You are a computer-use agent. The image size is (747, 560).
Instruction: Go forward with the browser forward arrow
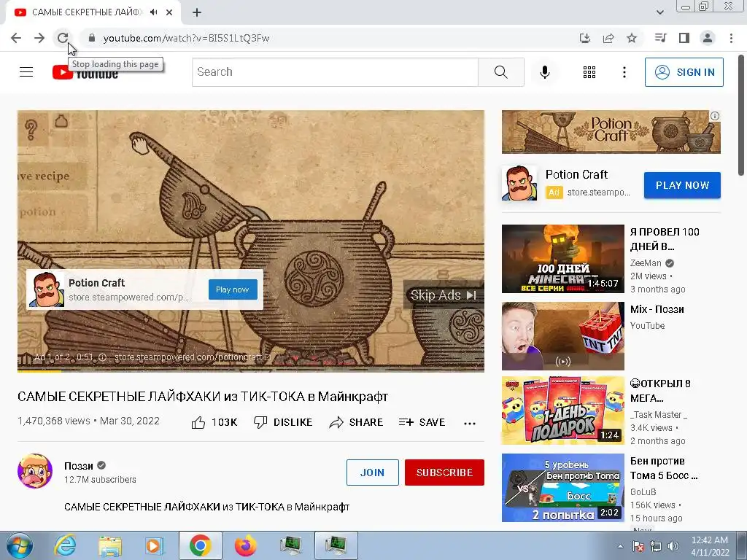(39, 38)
